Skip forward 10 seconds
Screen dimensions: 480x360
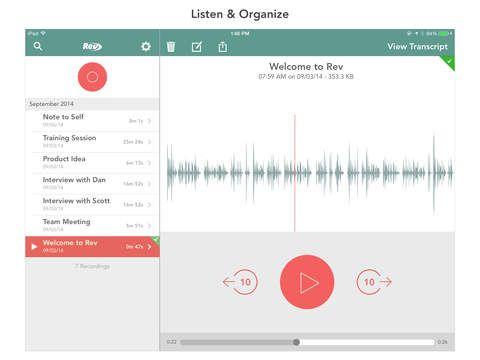click(x=374, y=282)
